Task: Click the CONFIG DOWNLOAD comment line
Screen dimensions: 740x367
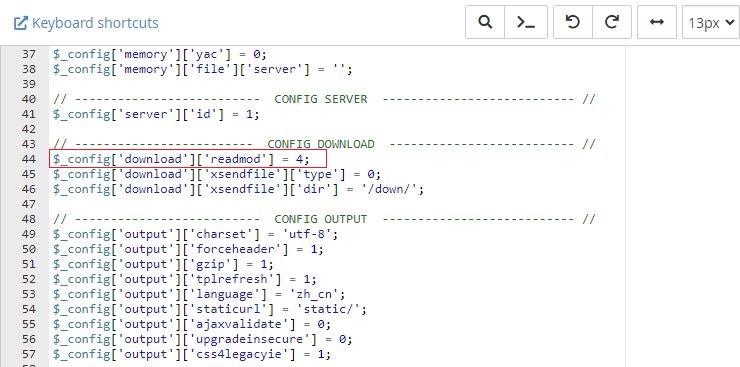Action: click(x=324, y=144)
